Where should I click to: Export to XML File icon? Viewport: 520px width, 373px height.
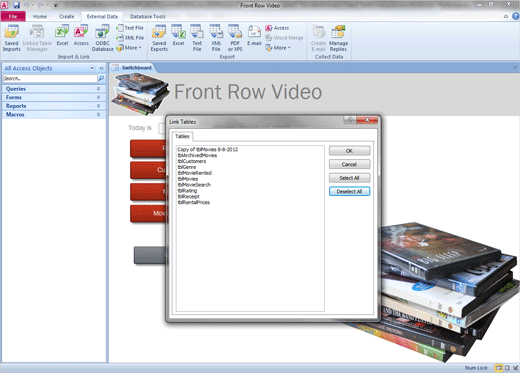(216, 38)
